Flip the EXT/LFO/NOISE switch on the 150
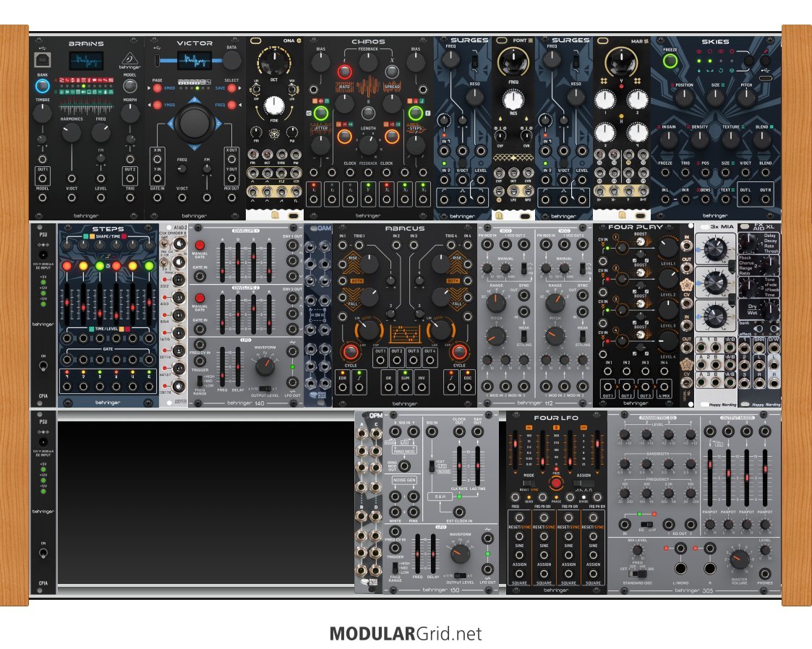Image resolution: width=812 pixels, height=649 pixels. point(431,466)
